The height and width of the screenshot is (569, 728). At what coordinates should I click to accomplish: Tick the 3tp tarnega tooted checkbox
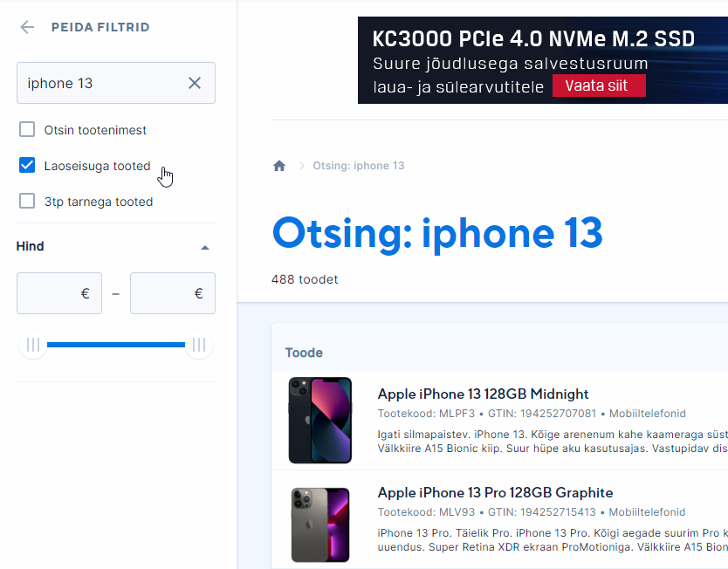pos(27,201)
